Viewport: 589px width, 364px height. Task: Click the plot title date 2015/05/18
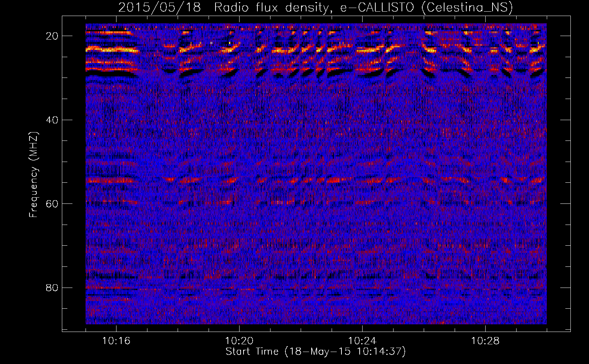coord(159,7)
